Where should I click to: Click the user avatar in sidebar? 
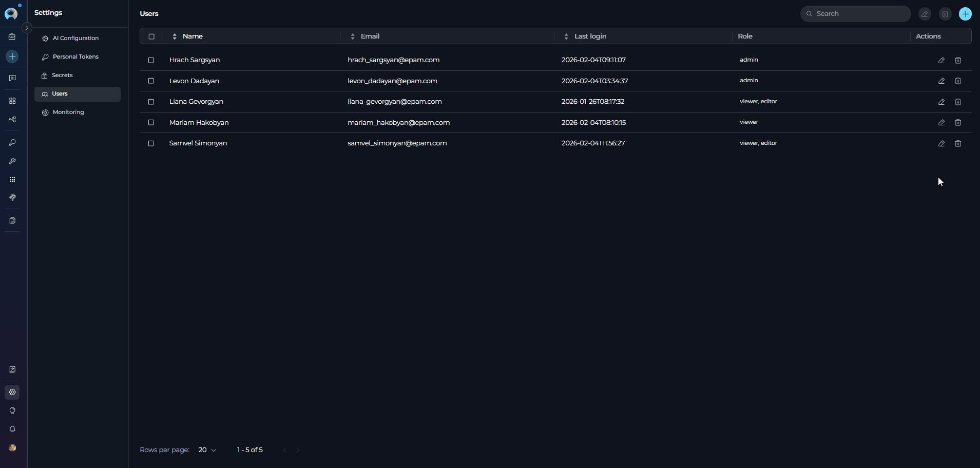(12, 447)
